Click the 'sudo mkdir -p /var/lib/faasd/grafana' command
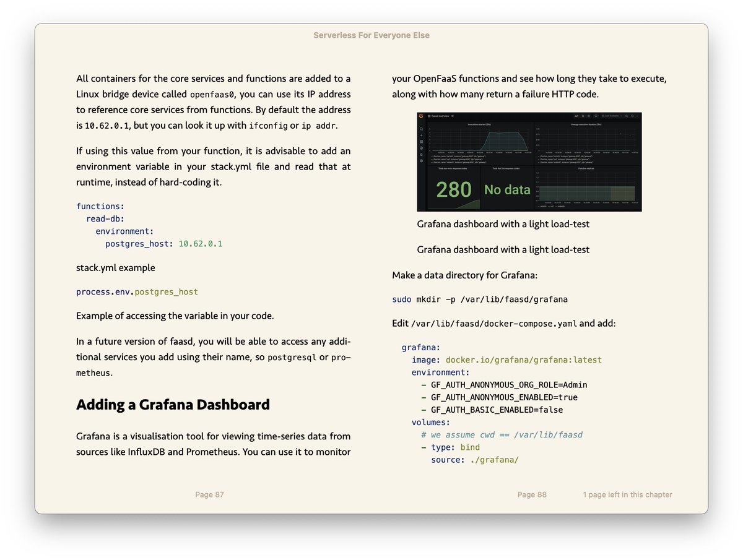 coord(480,299)
